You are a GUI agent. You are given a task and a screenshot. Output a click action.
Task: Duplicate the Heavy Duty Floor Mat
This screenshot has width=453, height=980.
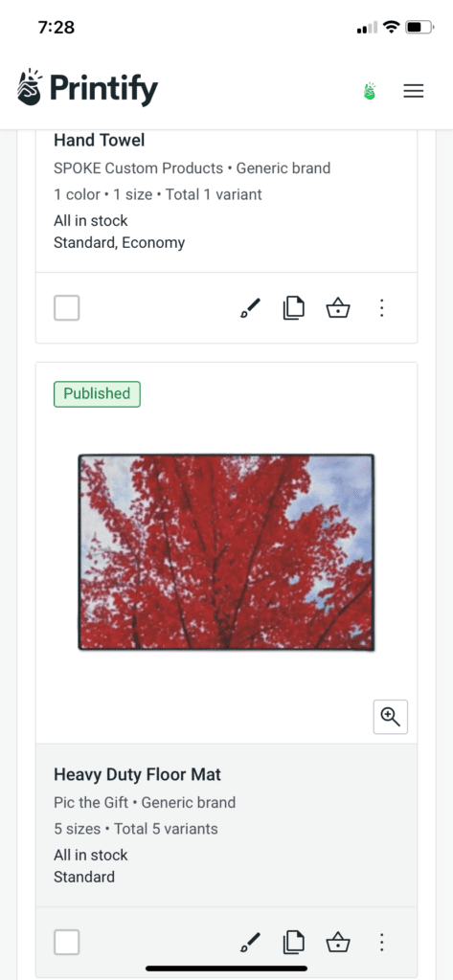293,942
